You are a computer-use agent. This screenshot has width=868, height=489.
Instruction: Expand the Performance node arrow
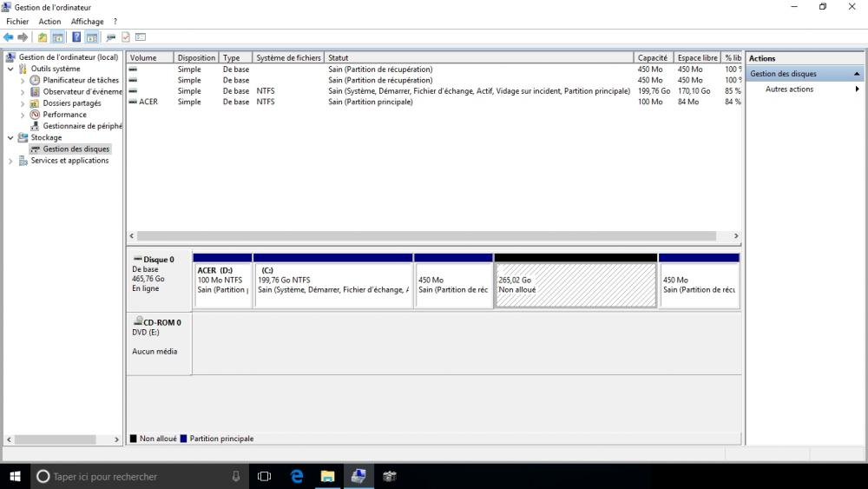coord(23,115)
